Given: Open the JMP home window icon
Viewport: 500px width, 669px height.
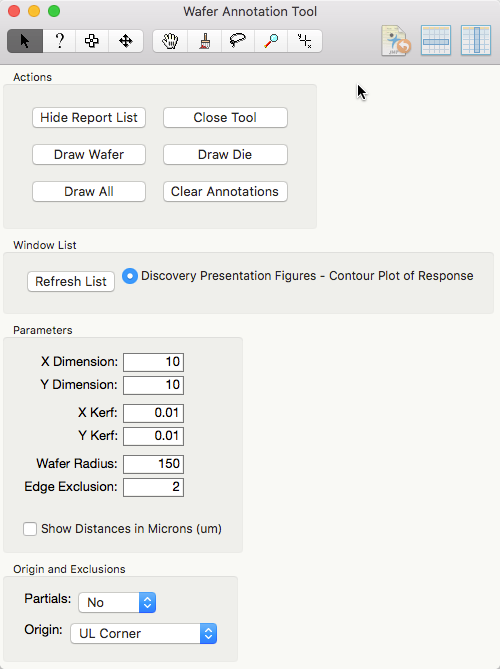Looking at the screenshot, I should pos(395,41).
